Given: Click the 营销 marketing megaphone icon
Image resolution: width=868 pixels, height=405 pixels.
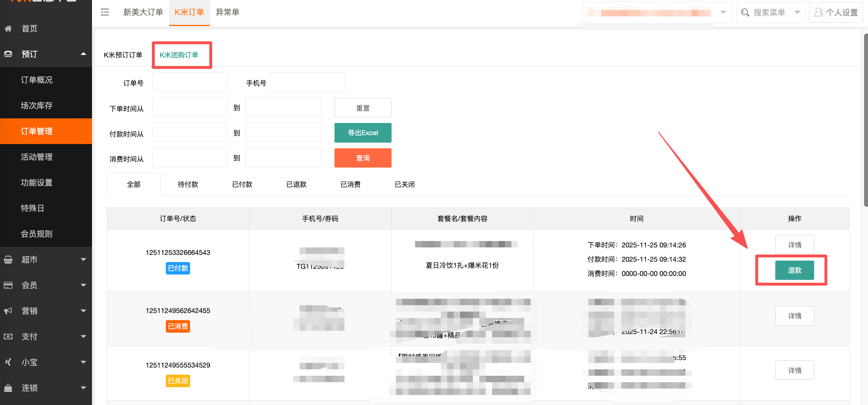Looking at the screenshot, I should click(x=8, y=311).
